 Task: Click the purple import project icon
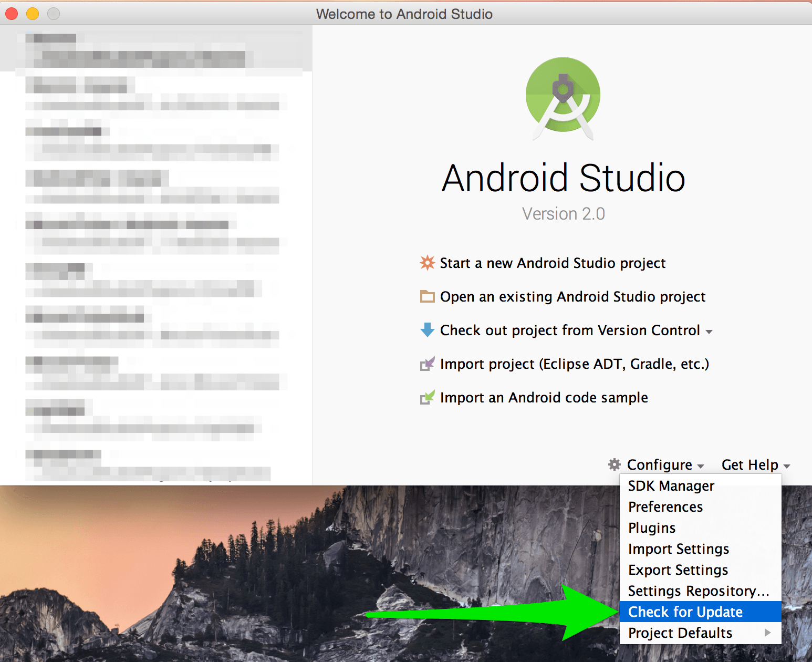coord(427,364)
